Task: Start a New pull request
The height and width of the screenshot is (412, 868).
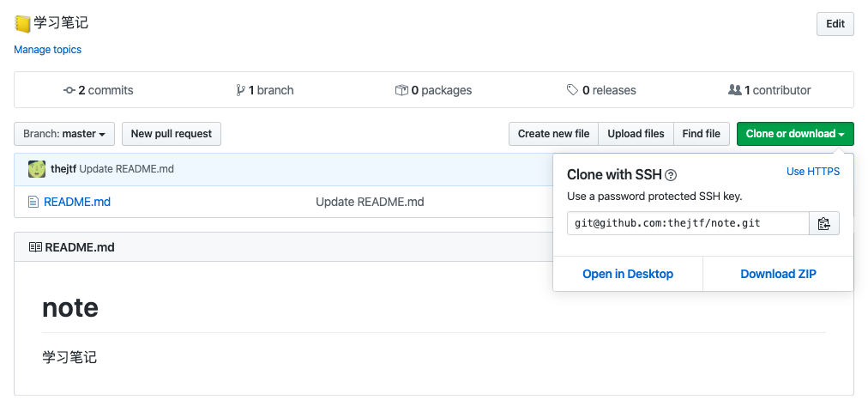Action: (172, 134)
